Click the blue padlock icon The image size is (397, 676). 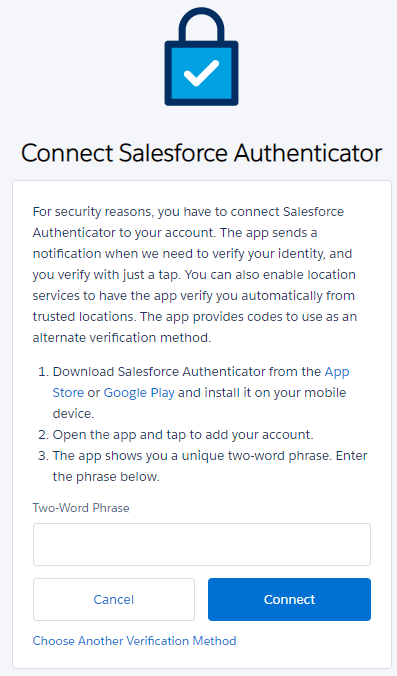201,56
